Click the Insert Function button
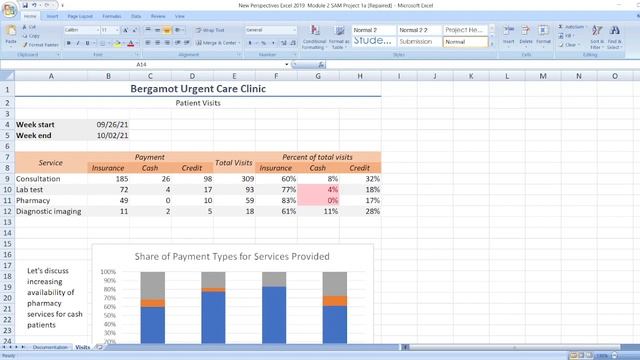This screenshot has width=640, height=360. tap(322, 64)
